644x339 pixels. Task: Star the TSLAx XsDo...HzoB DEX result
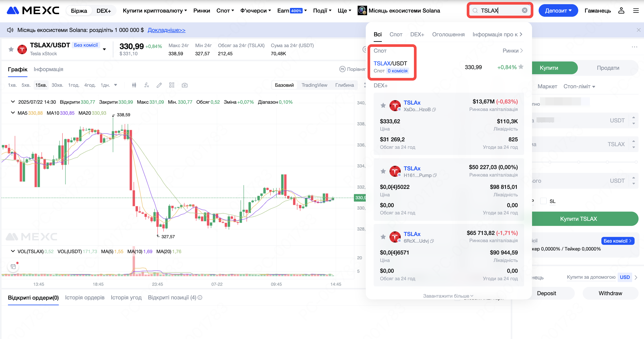(x=383, y=105)
